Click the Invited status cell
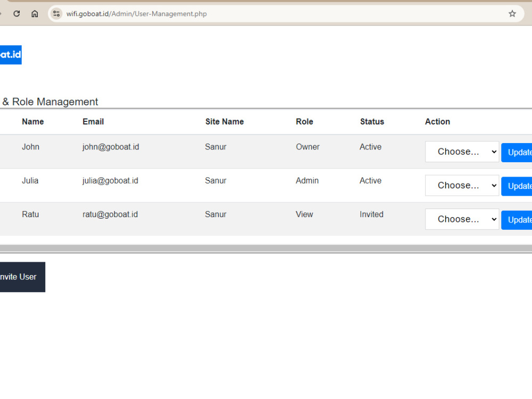Viewport: 532px width, 399px height. pos(371,214)
